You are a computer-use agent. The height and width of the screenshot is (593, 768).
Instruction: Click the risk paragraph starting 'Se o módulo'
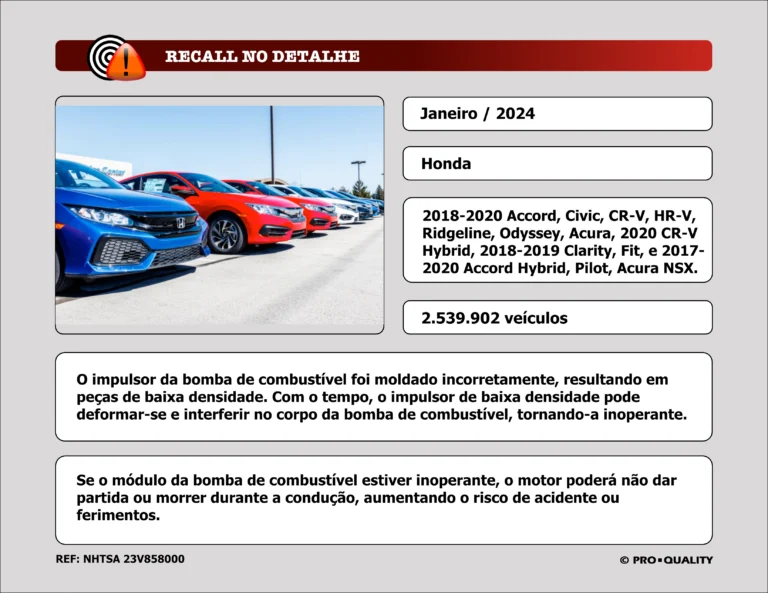click(383, 498)
